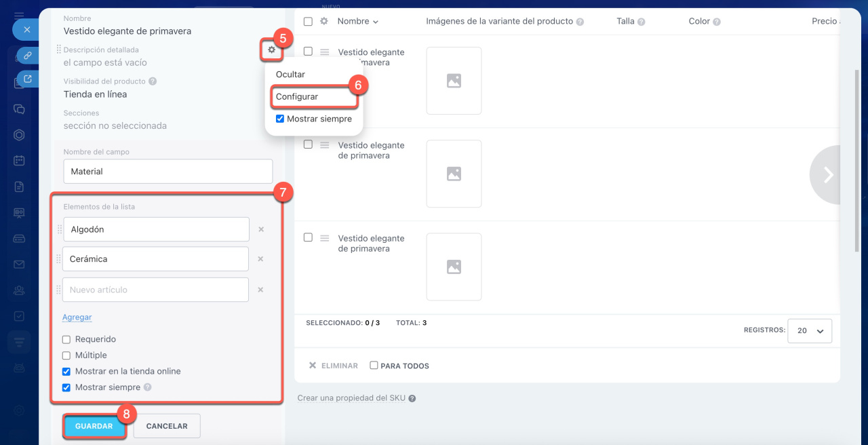The height and width of the screenshot is (445, 868).
Task: Click the Agregar link
Action: 77,317
